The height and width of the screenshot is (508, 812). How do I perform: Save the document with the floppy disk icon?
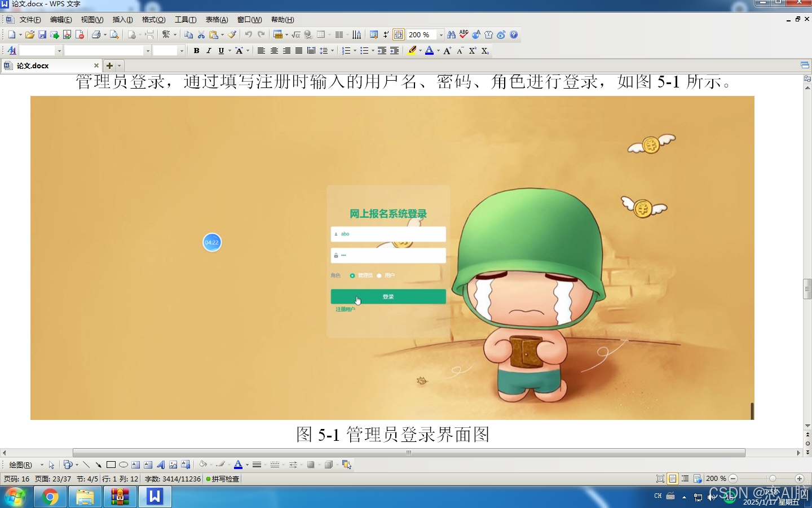[42, 35]
